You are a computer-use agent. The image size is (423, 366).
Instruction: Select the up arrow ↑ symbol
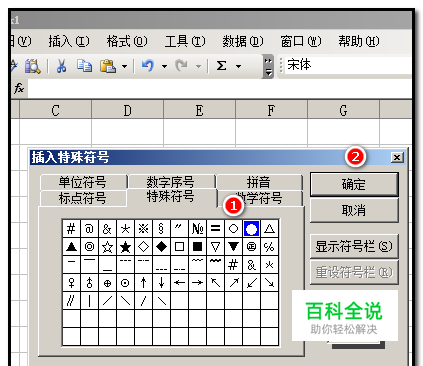click(x=143, y=283)
